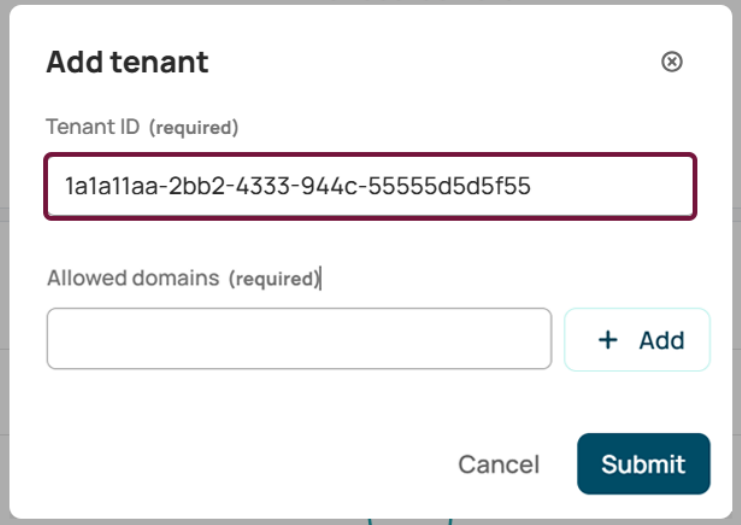Click the '2bb2' segment in the Tenant ID
This screenshot has height=525, width=741.
click(197, 186)
